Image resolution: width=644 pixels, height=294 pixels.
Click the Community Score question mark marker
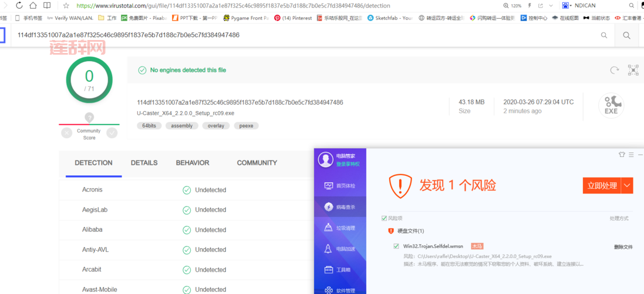click(x=89, y=117)
